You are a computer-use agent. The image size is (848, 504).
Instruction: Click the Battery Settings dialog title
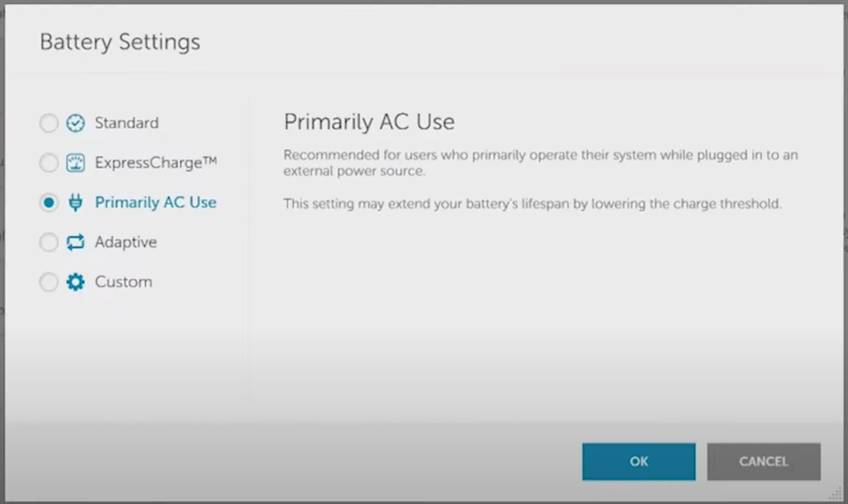pyautogui.click(x=120, y=41)
